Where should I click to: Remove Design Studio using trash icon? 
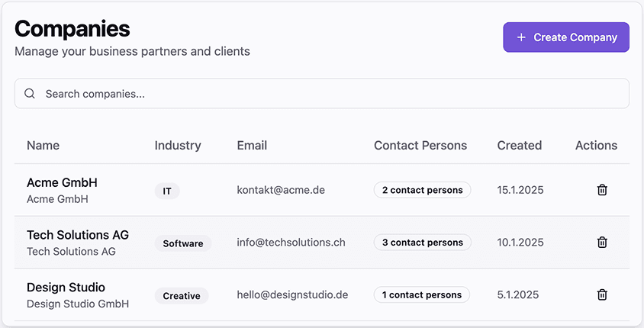[x=602, y=294]
